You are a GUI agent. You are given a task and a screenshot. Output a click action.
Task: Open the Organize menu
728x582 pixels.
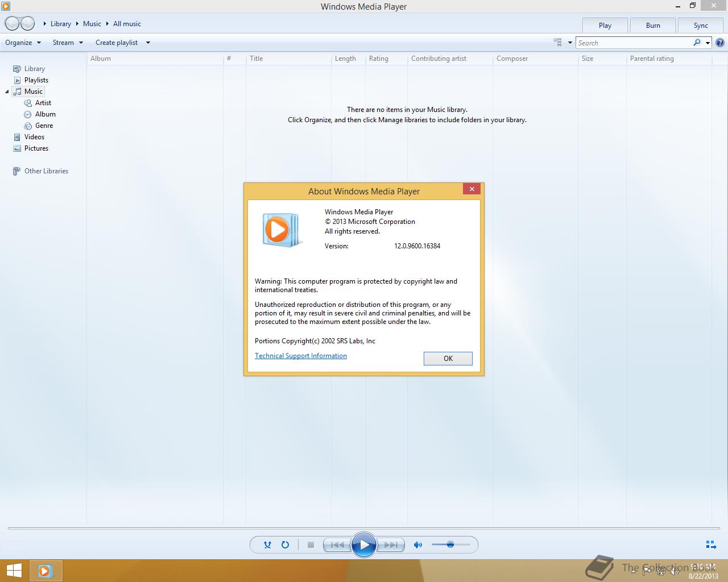point(23,43)
